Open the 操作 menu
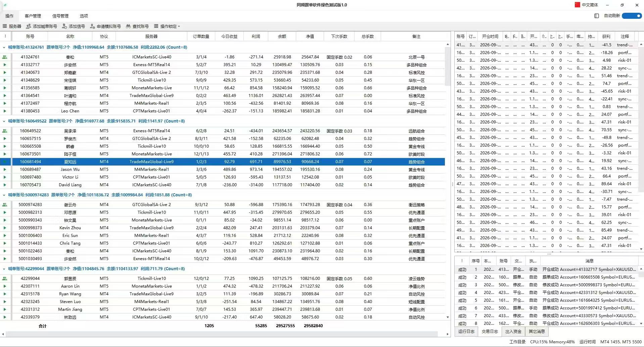 9,16
